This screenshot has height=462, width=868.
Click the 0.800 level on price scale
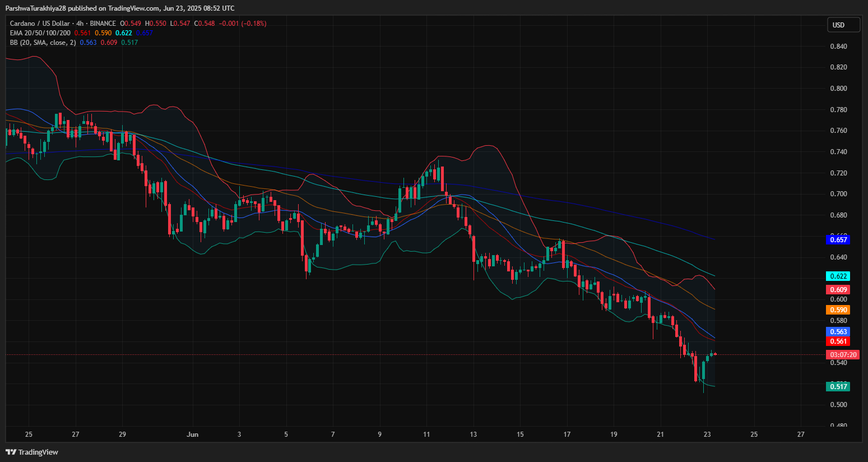838,89
